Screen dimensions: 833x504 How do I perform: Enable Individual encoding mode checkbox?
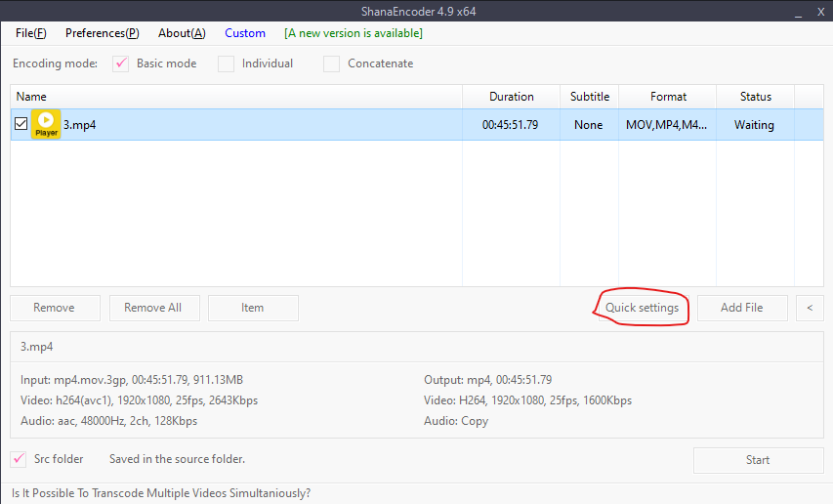pyautogui.click(x=226, y=63)
